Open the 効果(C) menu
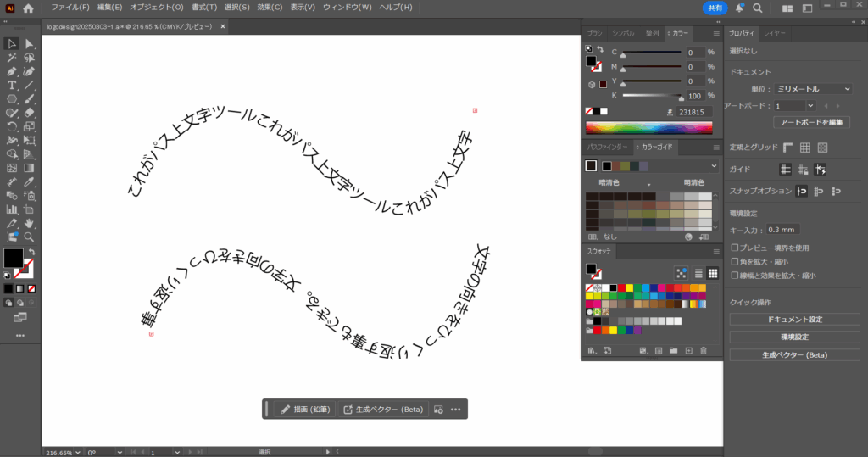Image resolution: width=868 pixels, height=457 pixels. tap(270, 8)
